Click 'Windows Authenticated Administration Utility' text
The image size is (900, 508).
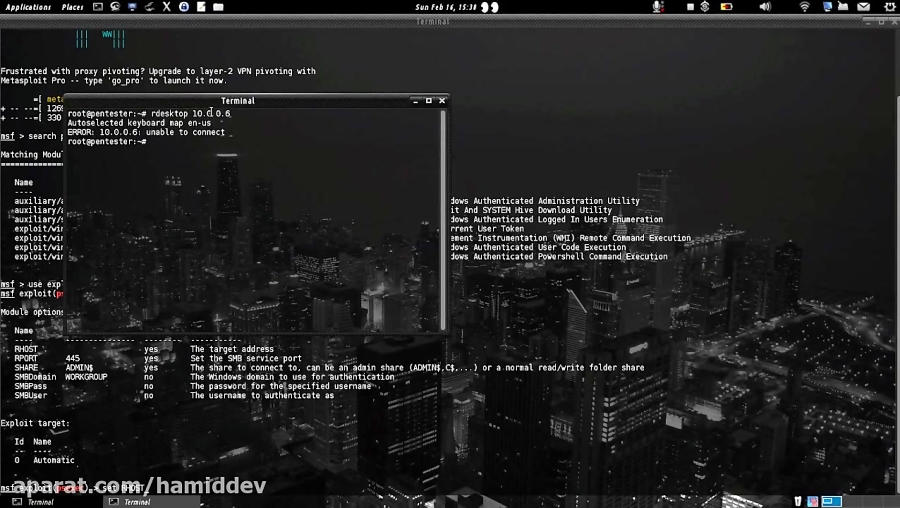coord(545,201)
